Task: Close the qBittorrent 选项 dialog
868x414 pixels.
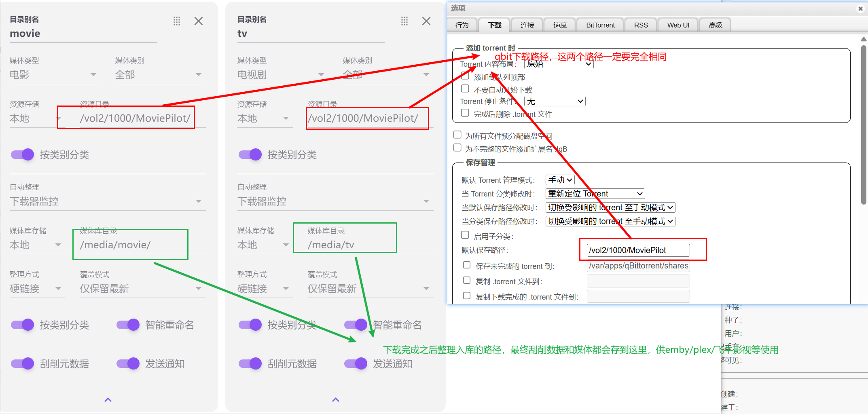Action: click(860, 8)
